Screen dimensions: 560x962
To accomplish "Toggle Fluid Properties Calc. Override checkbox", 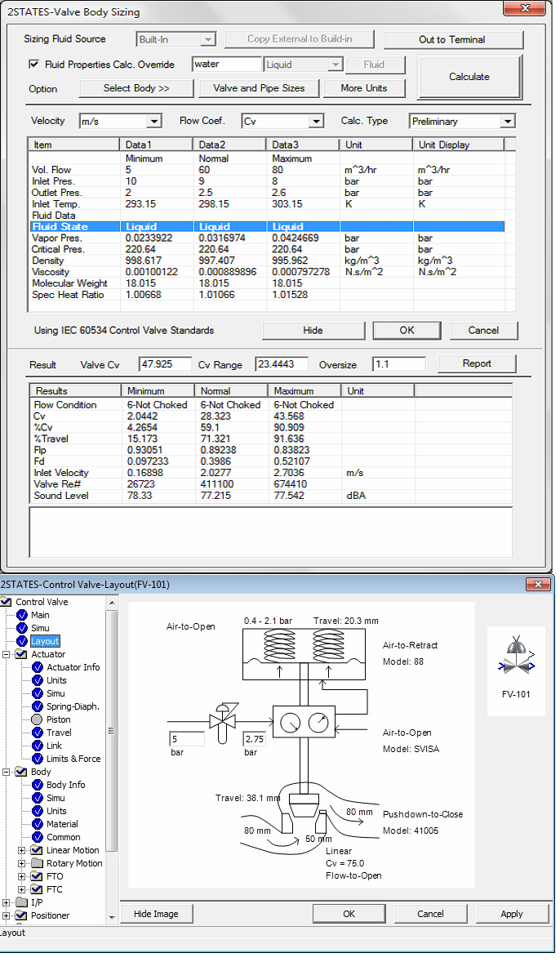I will [x=34, y=65].
